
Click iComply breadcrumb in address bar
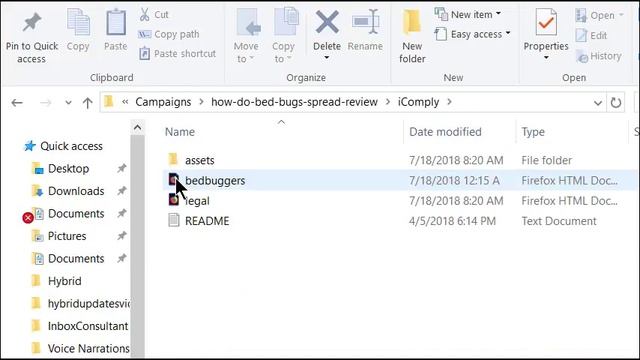coord(418,102)
